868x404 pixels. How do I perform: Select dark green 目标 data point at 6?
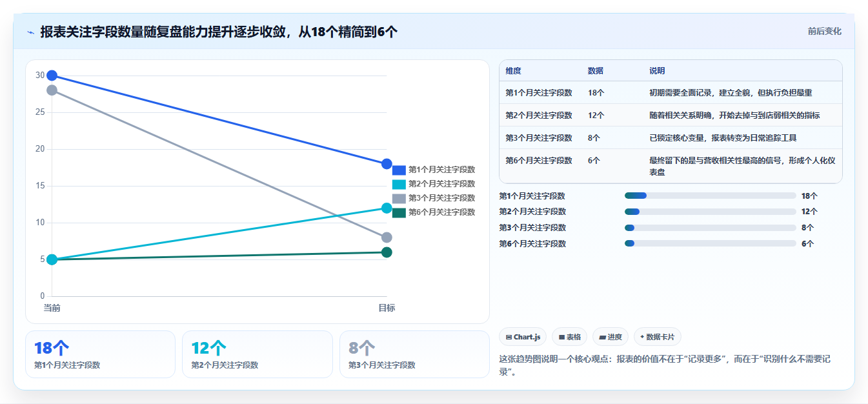click(x=387, y=252)
